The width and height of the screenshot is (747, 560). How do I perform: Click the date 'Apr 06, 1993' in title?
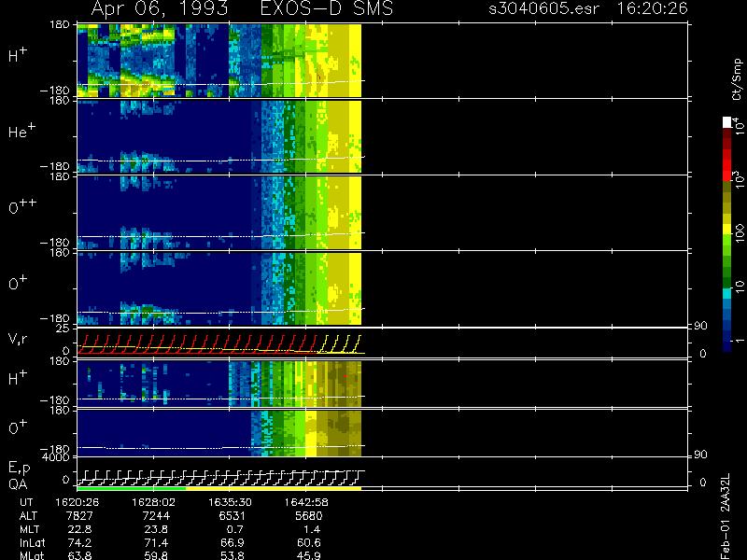(x=159, y=9)
